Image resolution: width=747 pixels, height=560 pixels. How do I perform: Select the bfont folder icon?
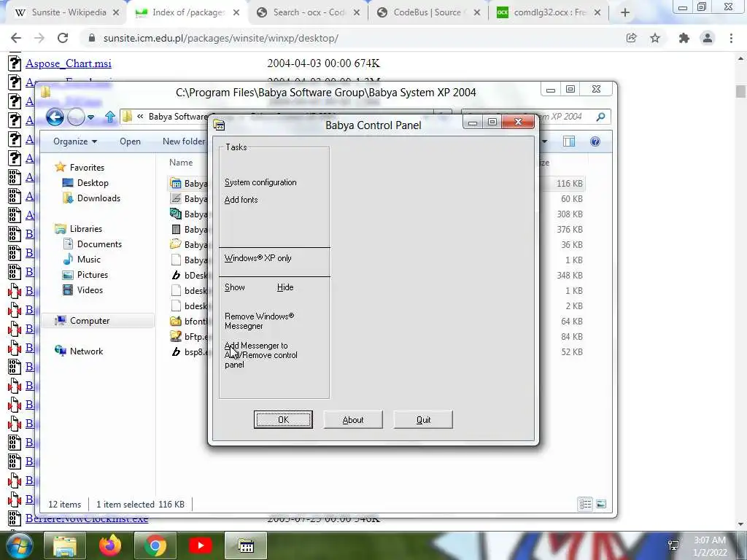pos(176,322)
